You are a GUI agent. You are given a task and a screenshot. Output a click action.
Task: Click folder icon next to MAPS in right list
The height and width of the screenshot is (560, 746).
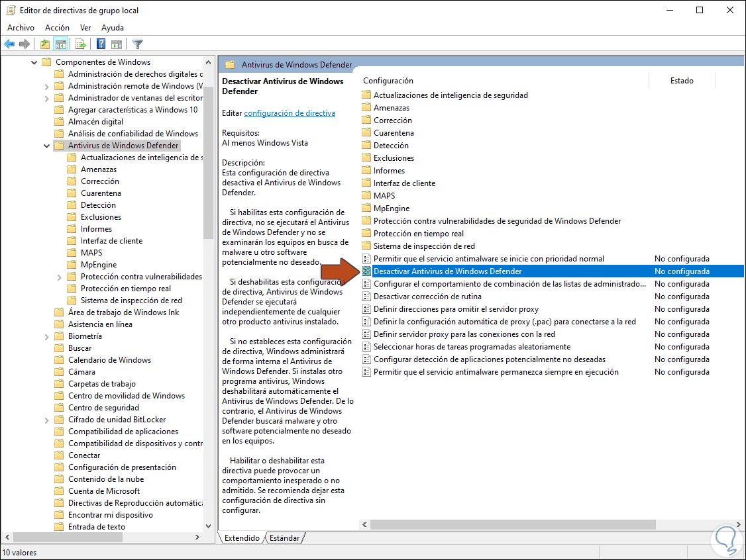(366, 195)
